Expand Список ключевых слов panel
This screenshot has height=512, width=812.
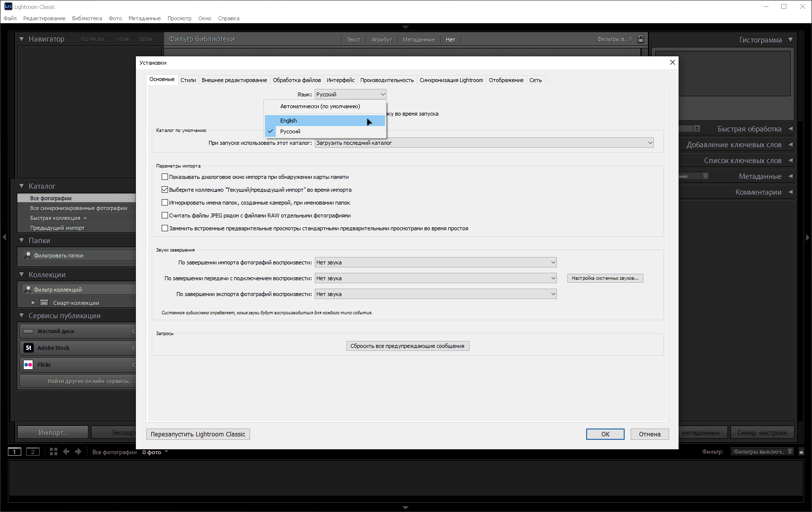(x=790, y=161)
